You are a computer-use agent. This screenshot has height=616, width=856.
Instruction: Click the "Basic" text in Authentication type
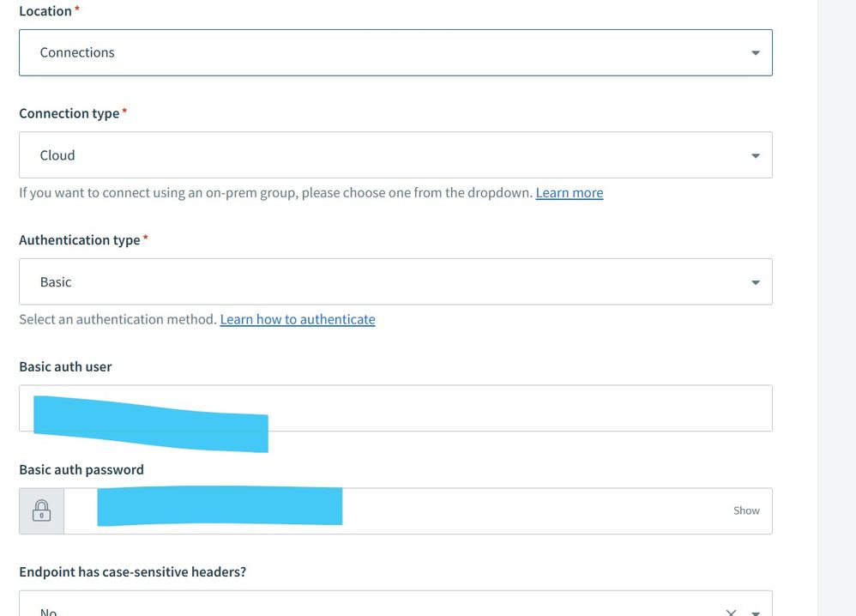click(x=55, y=281)
